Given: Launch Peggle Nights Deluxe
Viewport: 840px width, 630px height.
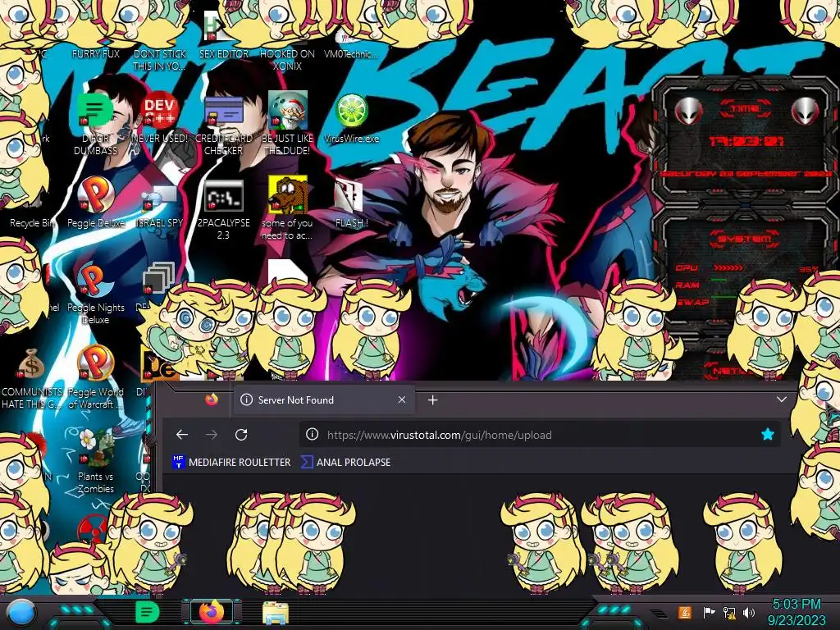Looking at the screenshot, I should pyautogui.click(x=95, y=293).
